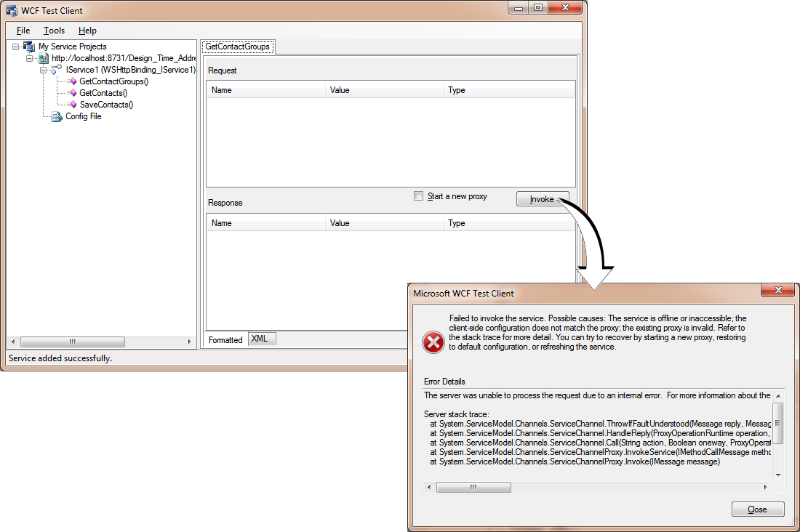
Task: Select the IService1 (WSHttpBinding_IService1) label
Action: pyautogui.click(x=131, y=70)
